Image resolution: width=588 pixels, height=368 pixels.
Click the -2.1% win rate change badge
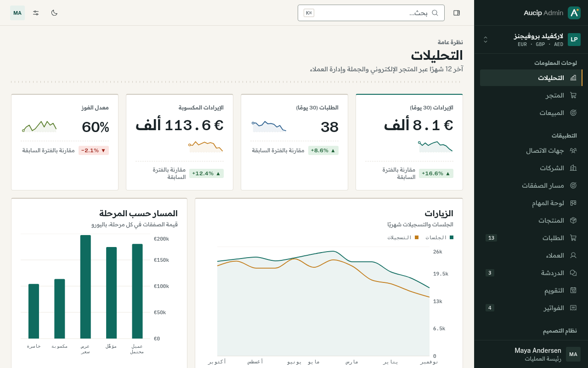(x=94, y=150)
